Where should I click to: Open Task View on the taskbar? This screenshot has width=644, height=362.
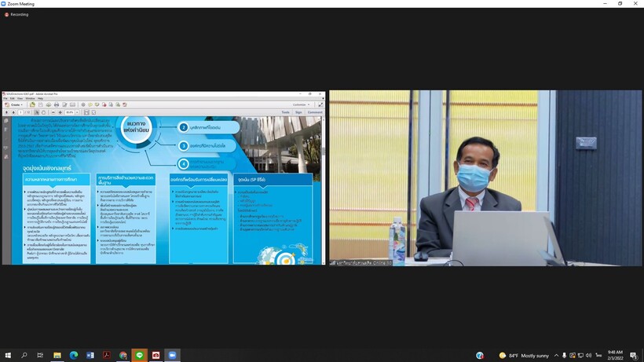point(40,356)
